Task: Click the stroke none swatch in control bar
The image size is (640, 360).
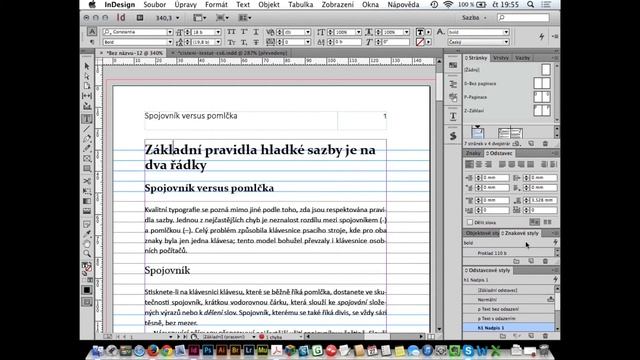Action: (x=420, y=42)
